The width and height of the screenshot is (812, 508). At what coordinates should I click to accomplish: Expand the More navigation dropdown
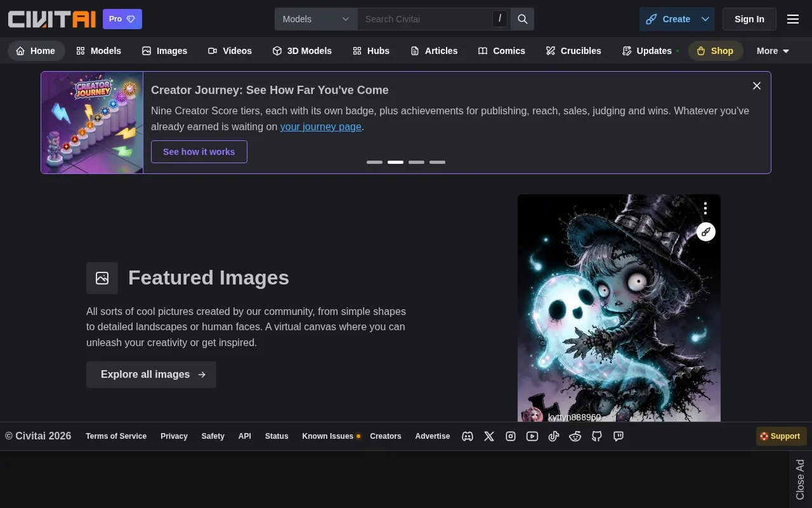(x=773, y=51)
